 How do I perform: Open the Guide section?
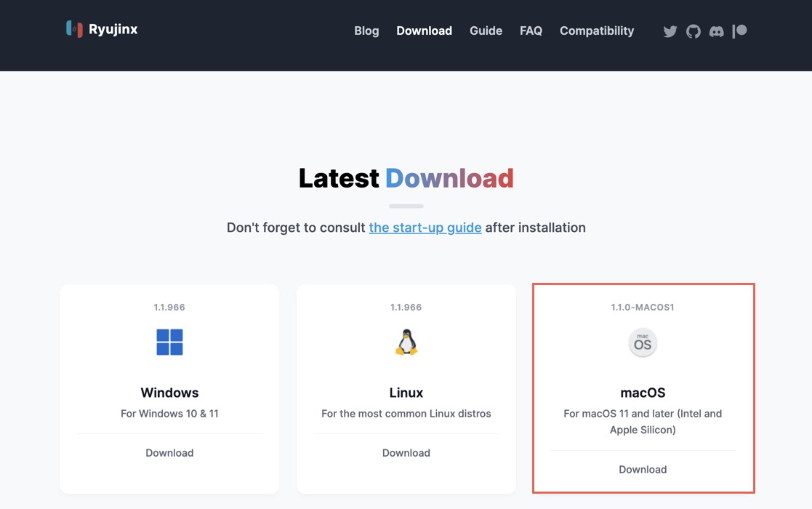coord(485,31)
